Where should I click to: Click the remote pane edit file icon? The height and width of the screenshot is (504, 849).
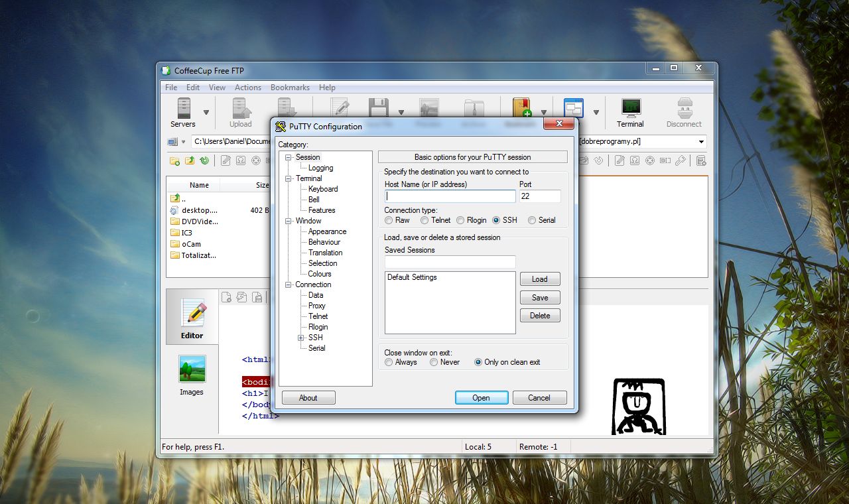coord(620,160)
